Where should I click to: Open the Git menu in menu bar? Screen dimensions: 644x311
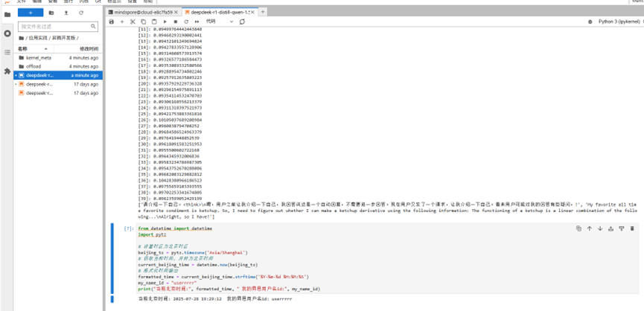(x=98, y=2)
